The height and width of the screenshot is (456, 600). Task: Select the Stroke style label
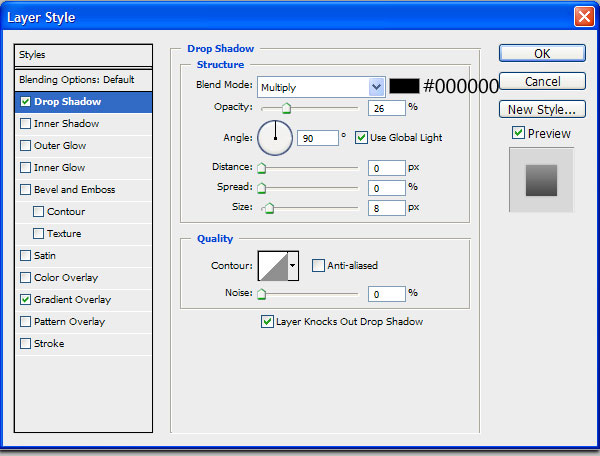pyautogui.click(x=49, y=344)
